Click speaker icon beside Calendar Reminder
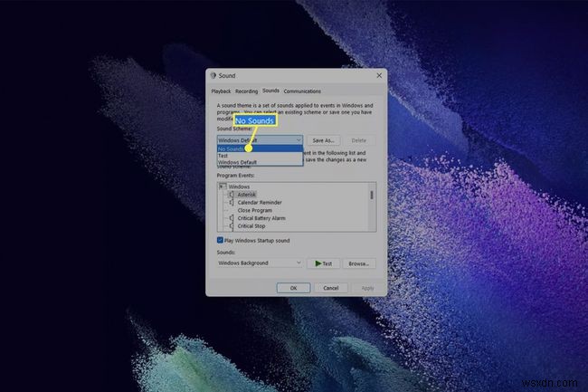 232,202
